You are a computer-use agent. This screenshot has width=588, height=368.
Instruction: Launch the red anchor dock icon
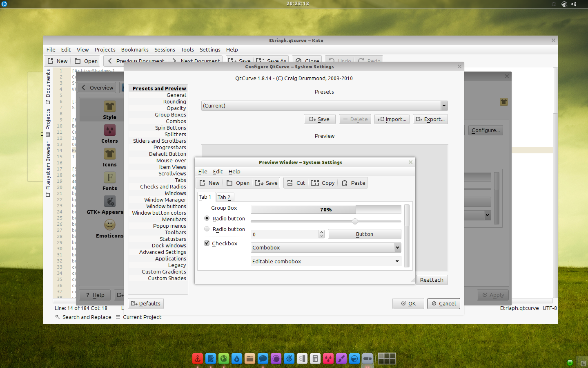[198, 359]
